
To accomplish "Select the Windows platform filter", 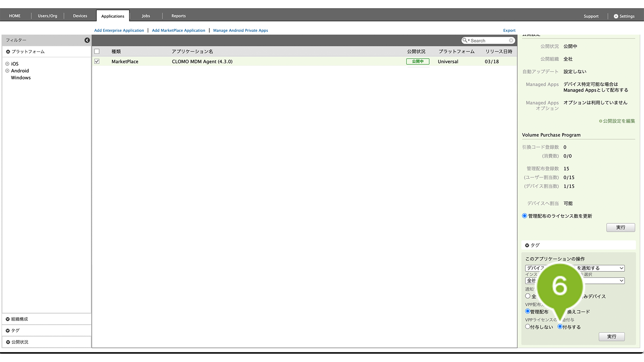I will point(21,78).
